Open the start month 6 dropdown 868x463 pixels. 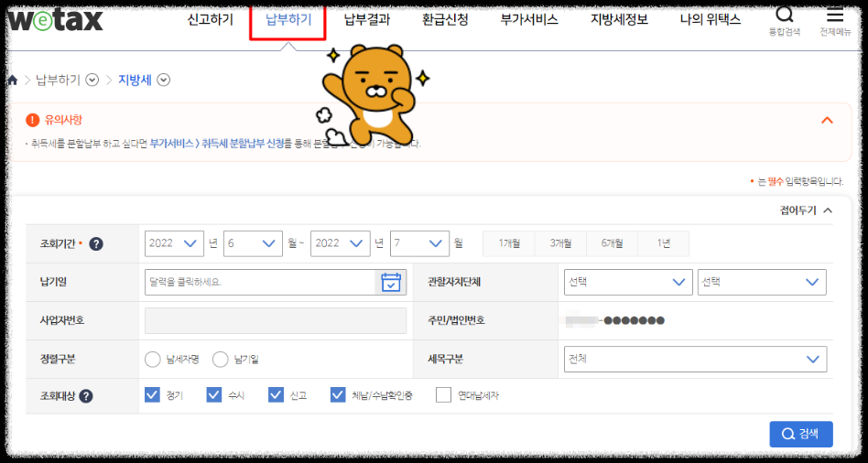coord(254,243)
